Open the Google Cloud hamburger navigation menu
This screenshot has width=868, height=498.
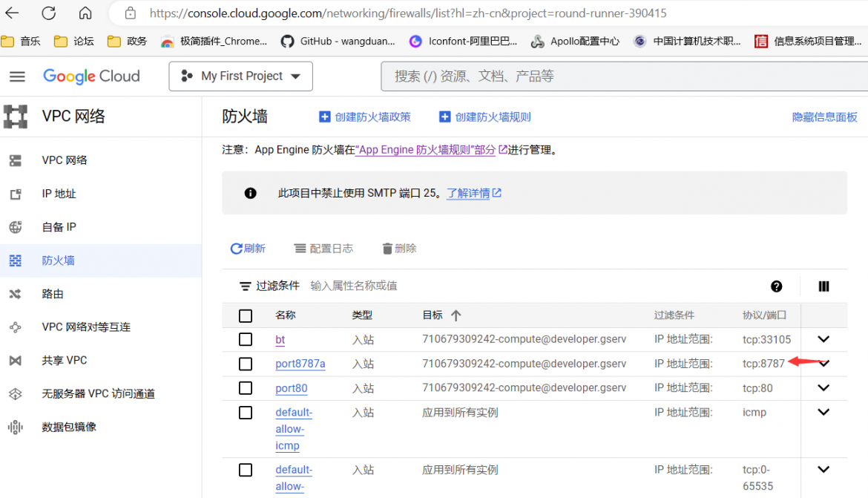click(17, 76)
